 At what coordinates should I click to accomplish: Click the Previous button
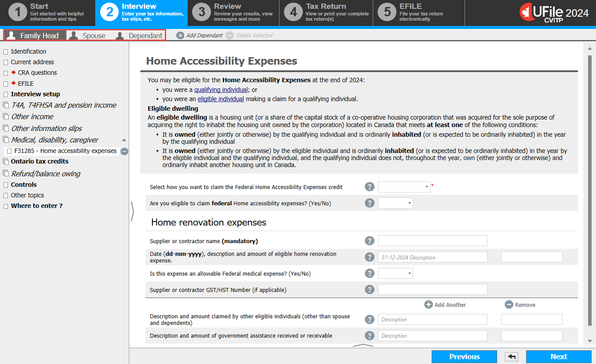click(464, 357)
